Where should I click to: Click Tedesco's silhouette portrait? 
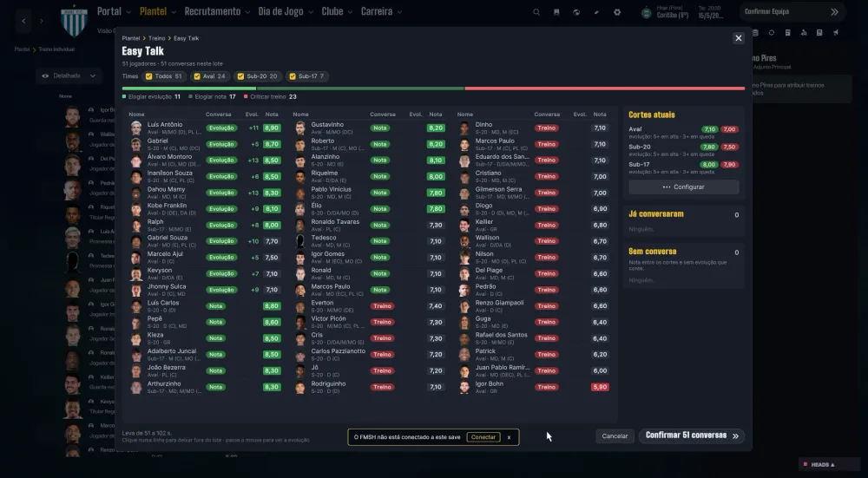pyautogui.click(x=300, y=241)
